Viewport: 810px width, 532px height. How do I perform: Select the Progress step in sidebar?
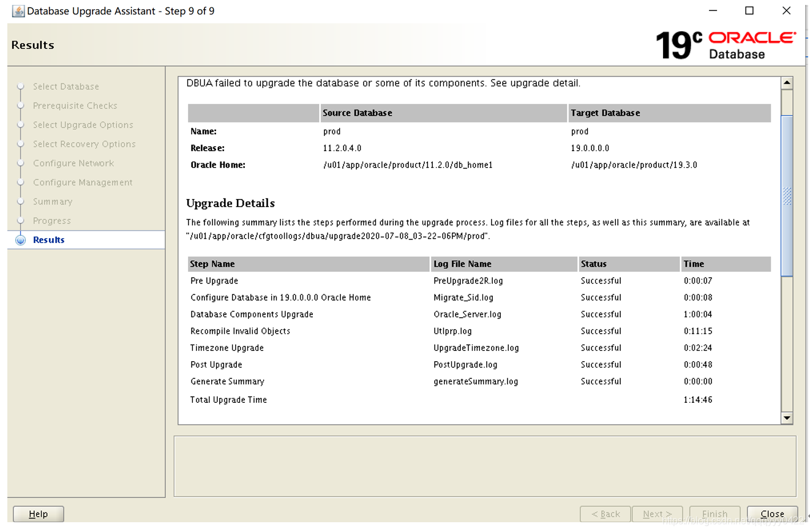tap(52, 220)
